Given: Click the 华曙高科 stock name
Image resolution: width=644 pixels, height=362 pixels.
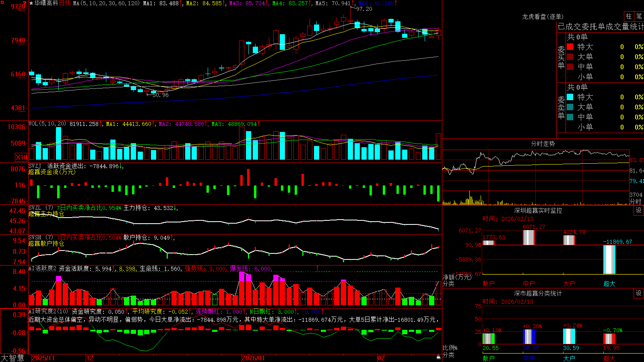Looking at the screenshot, I should point(46,3).
